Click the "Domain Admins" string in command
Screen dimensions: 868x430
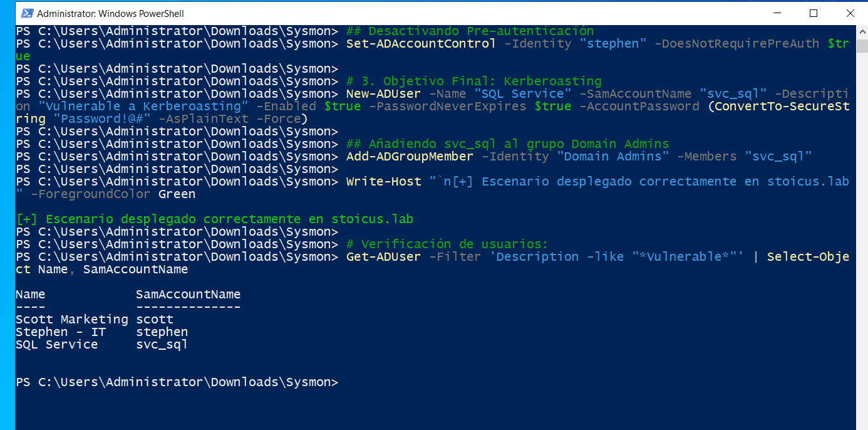pyautogui.click(x=612, y=157)
